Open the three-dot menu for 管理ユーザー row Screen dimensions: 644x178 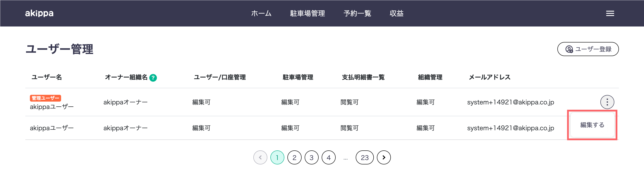[x=607, y=102]
